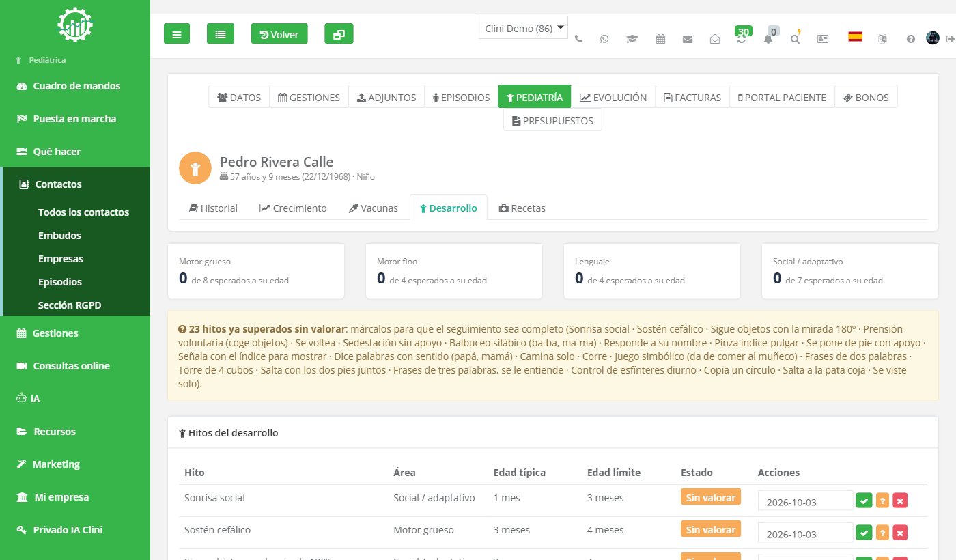Click the phone icon in top bar

[579, 39]
